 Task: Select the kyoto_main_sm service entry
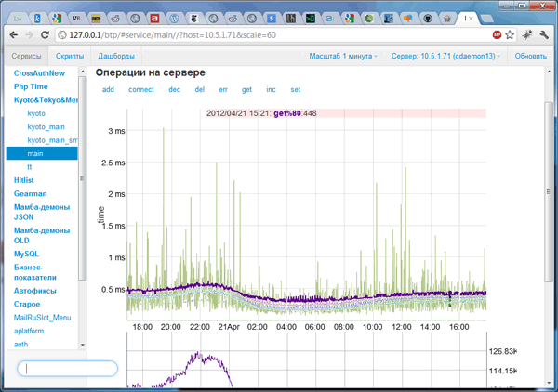[x=52, y=140]
